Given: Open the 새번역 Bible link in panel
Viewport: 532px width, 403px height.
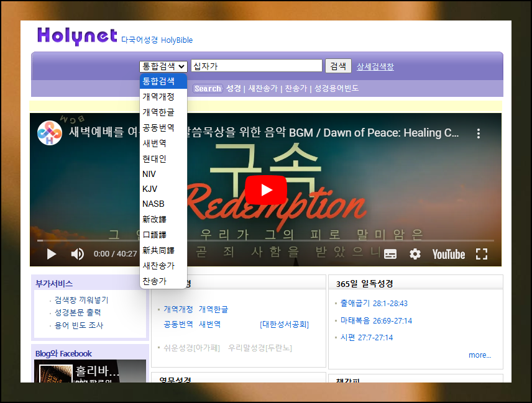Looking at the screenshot, I should [209, 324].
